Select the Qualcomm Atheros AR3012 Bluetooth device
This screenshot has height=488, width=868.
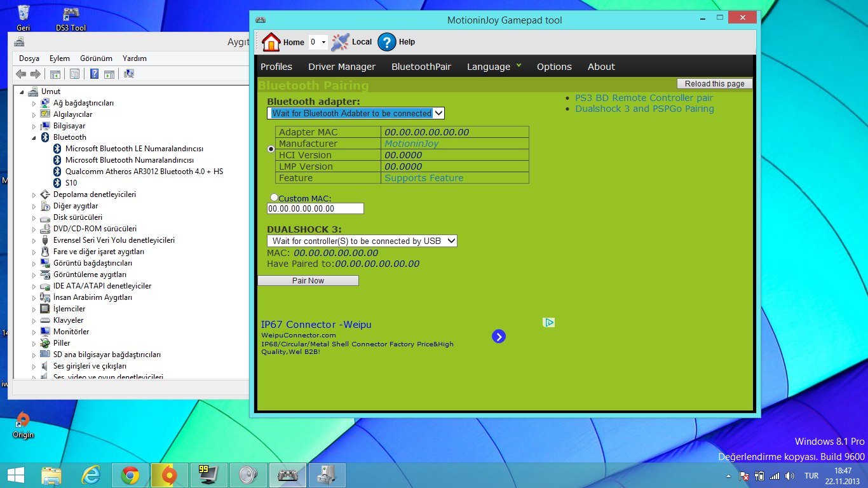click(144, 172)
